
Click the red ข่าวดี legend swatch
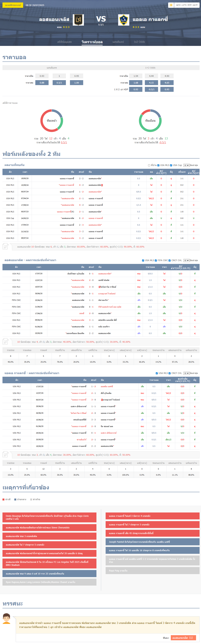4,499
